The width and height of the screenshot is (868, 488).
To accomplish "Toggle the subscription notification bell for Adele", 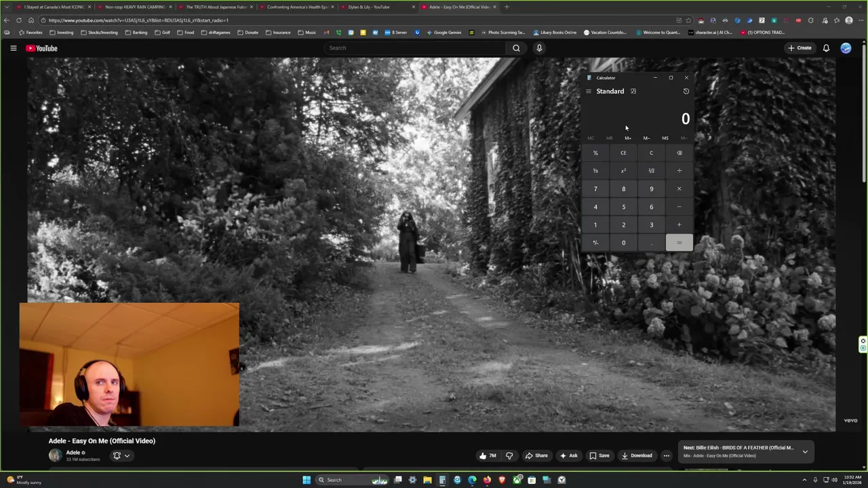I will click(117, 455).
